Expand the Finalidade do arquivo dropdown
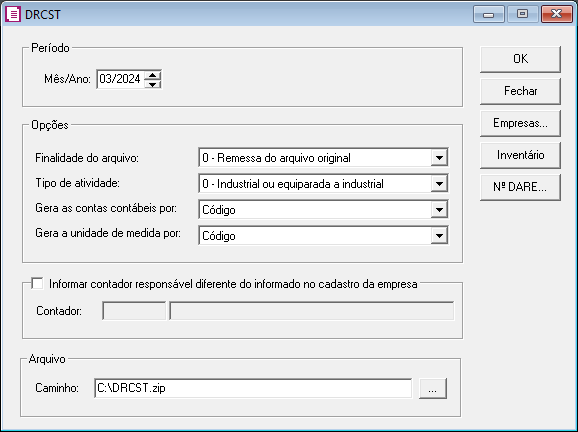The width and height of the screenshot is (578, 432). pyautogui.click(x=439, y=158)
